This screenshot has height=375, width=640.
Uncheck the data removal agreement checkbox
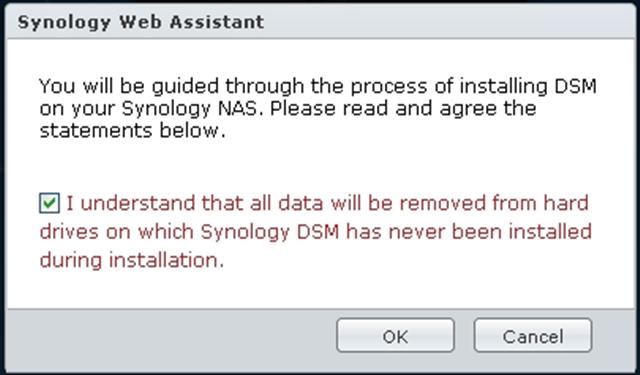(49, 203)
